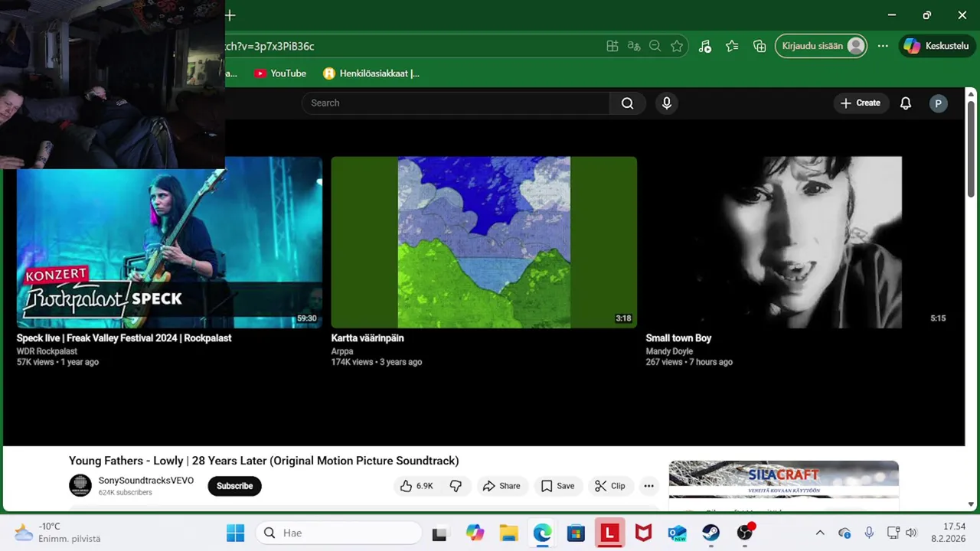
Task: Open the media control music note icon
Action: [x=705, y=46]
